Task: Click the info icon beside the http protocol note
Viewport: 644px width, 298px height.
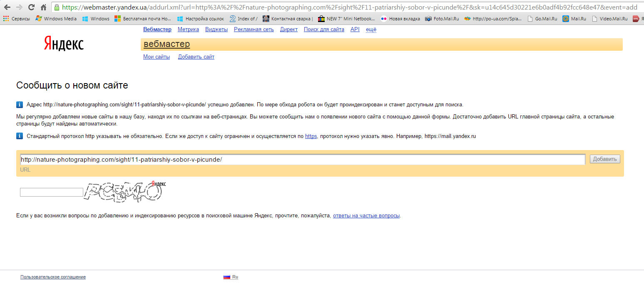Action: [x=20, y=136]
